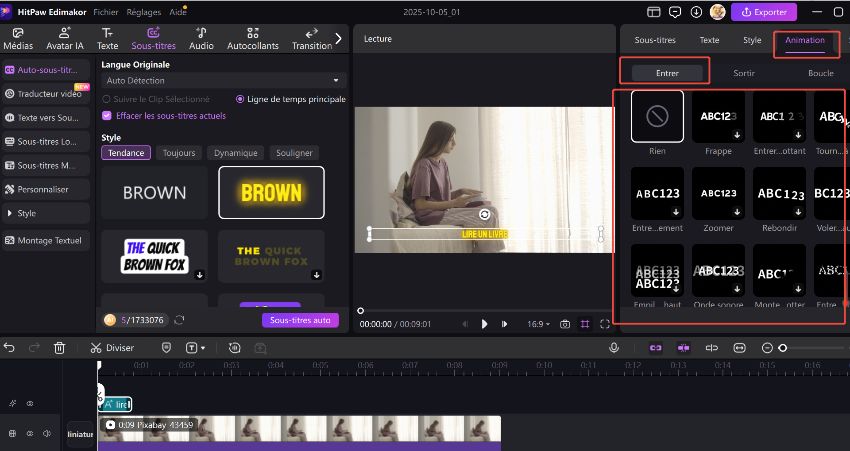Click the Diviser scissors tool

coord(111,348)
